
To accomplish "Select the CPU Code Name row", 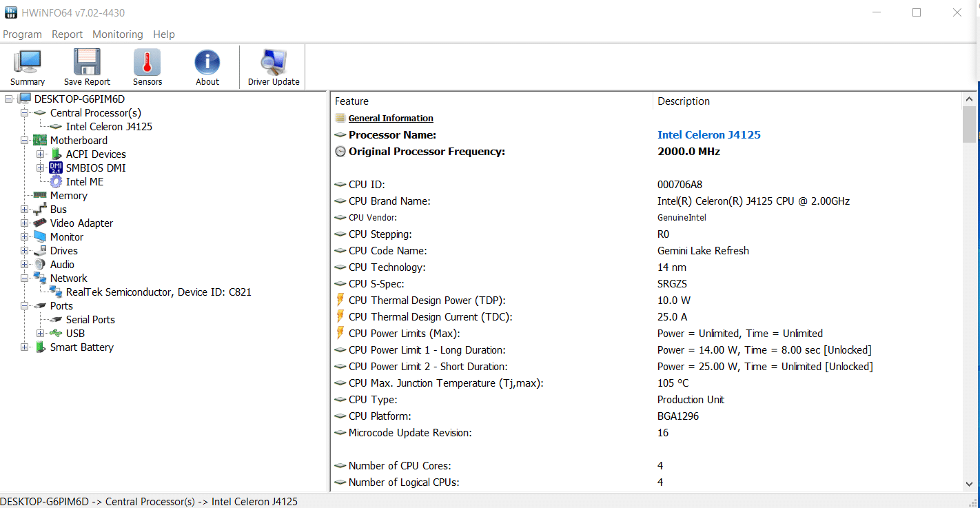I will pos(646,251).
